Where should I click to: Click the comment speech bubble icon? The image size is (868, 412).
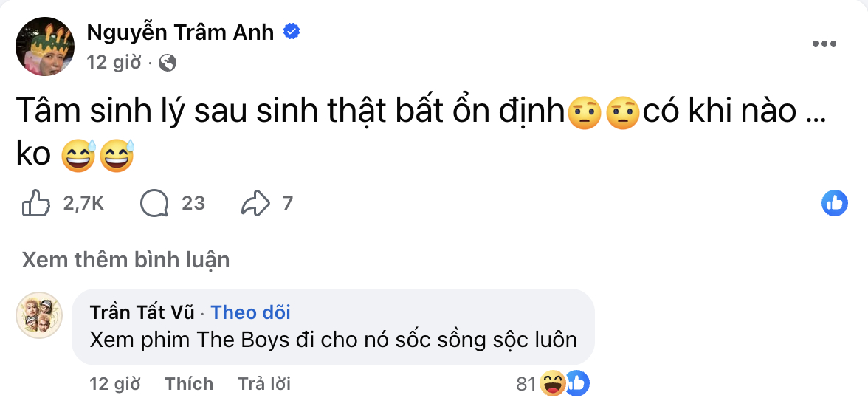(x=154, y=203)
